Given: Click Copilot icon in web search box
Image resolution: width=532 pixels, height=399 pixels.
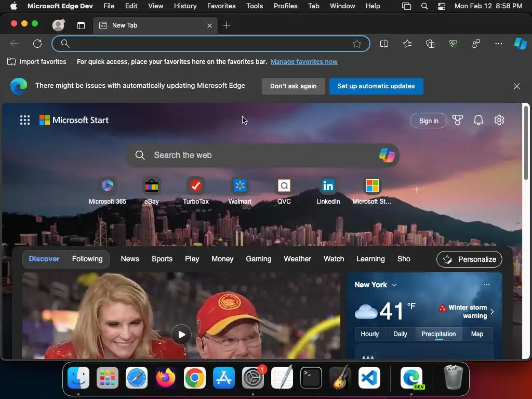Looking at the screenshot, I should (x=387, y=155).
